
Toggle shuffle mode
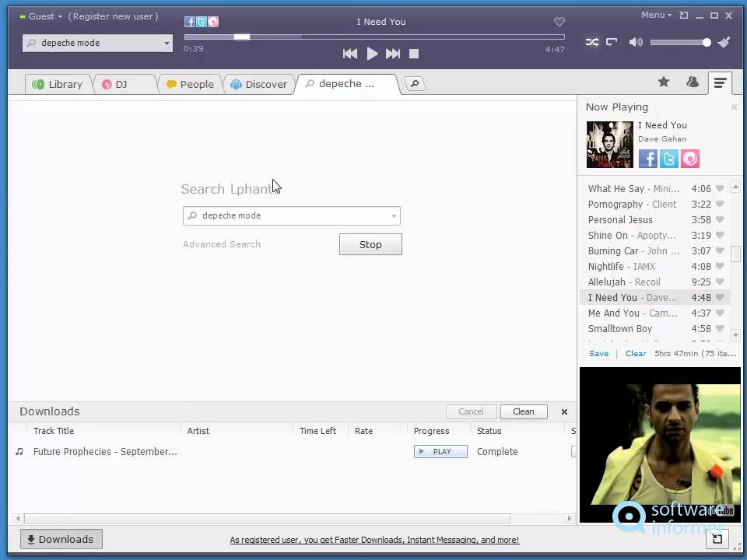coord(592,42)
